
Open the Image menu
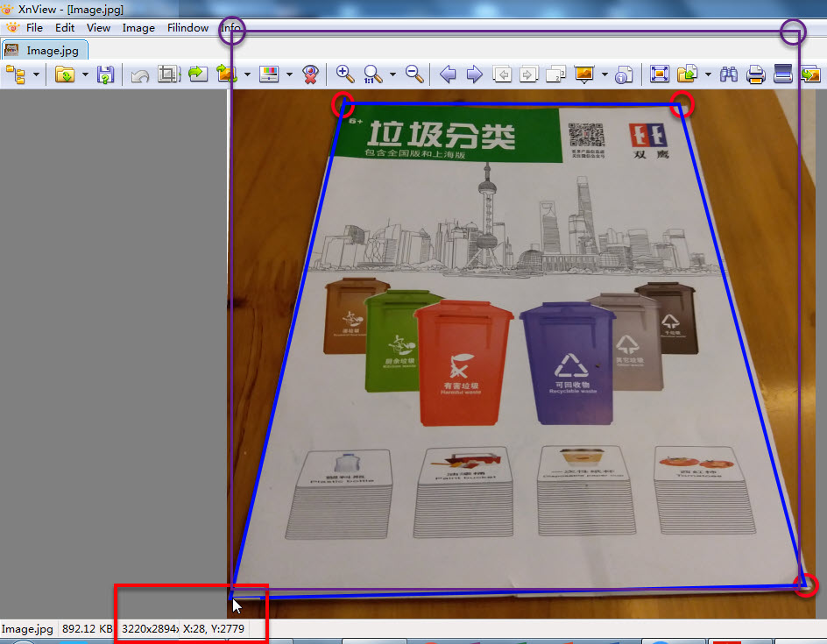point(138,27)
